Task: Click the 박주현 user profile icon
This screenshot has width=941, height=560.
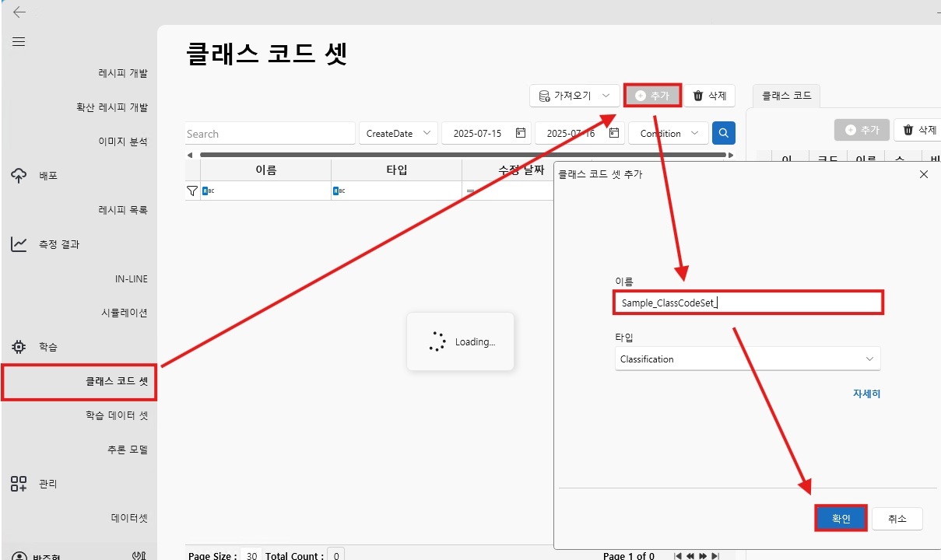Action: (x=19, y=554)
